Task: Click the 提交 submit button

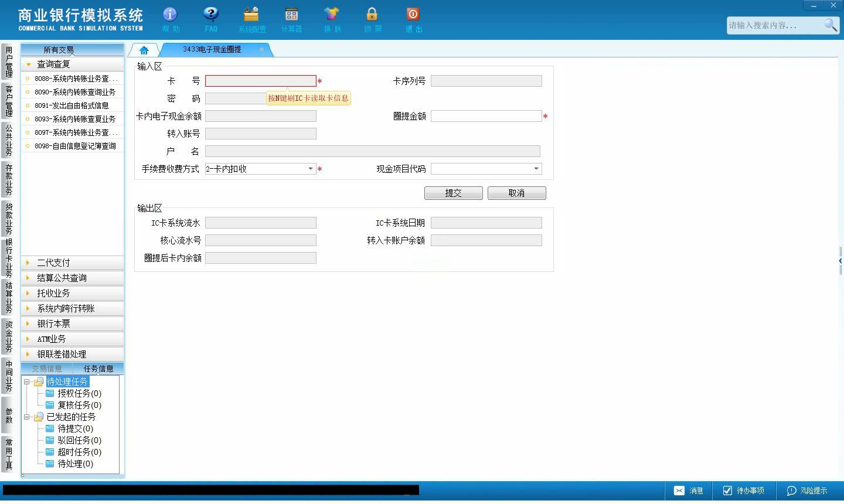Action: pyautogui.click(x=454, y=193)
